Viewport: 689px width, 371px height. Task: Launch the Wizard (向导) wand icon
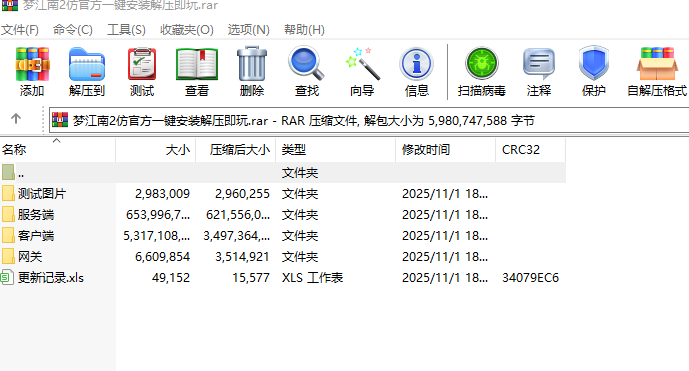(362, 64)
